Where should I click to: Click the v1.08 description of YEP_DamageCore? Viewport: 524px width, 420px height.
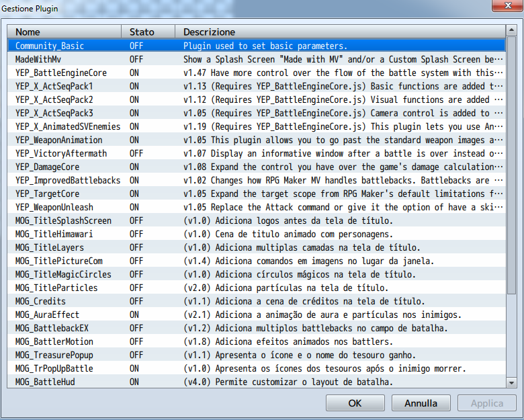tap(343, 167)
